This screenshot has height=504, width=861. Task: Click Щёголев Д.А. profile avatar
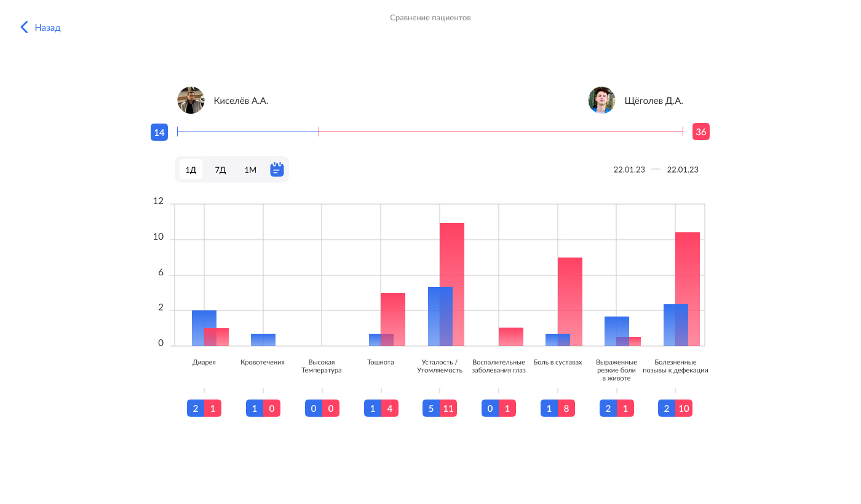point(601,100)
